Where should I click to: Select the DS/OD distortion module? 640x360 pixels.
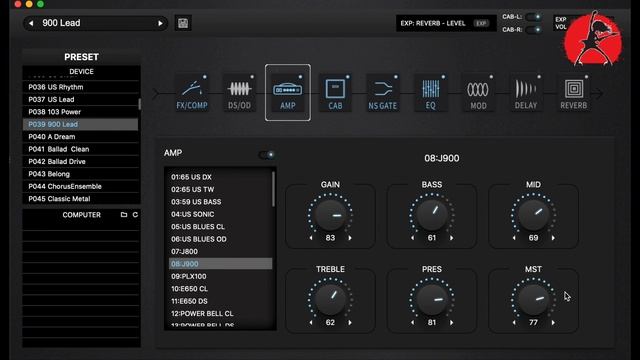click(x=240, y=93)
